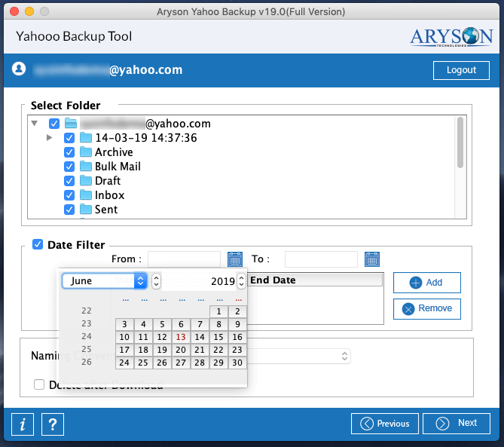The width and height of the screenshot is (504, 447).
Task: Uncheck the 14-03-19 14:37:36 folder checkbox
Action: 69,138
